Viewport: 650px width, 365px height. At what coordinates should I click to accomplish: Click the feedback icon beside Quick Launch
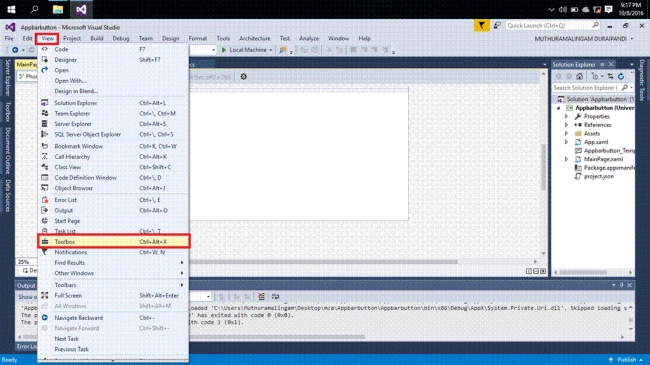coord(497,26)
